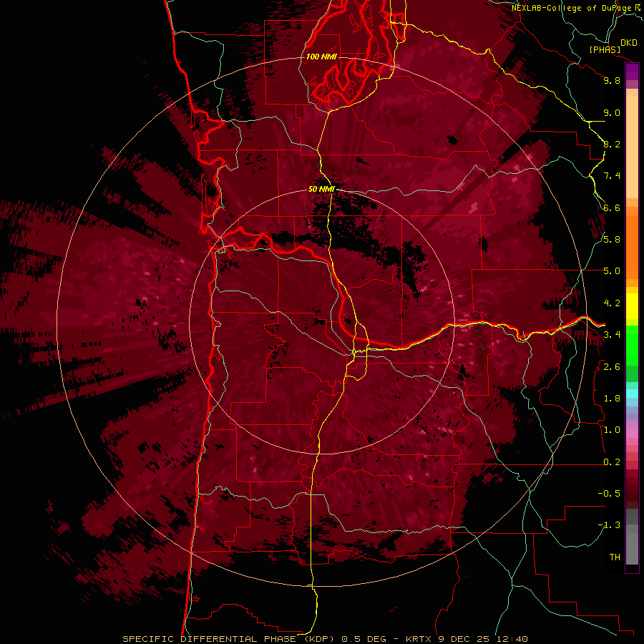Pick the cyan color bar segment
The image size is (644, 644).
pyautogui.click(x=632, y=393)
